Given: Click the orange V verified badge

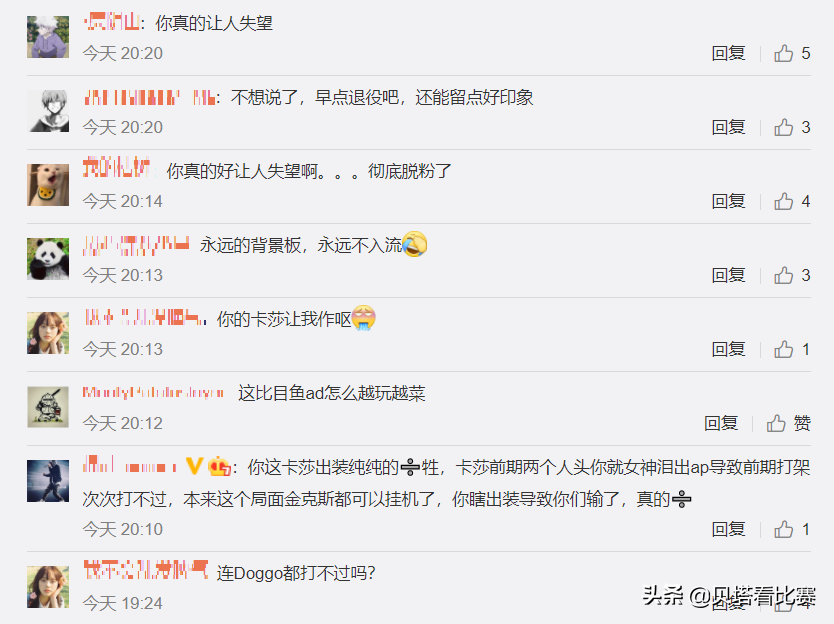Looking at the screenshot, I should 195,466.
